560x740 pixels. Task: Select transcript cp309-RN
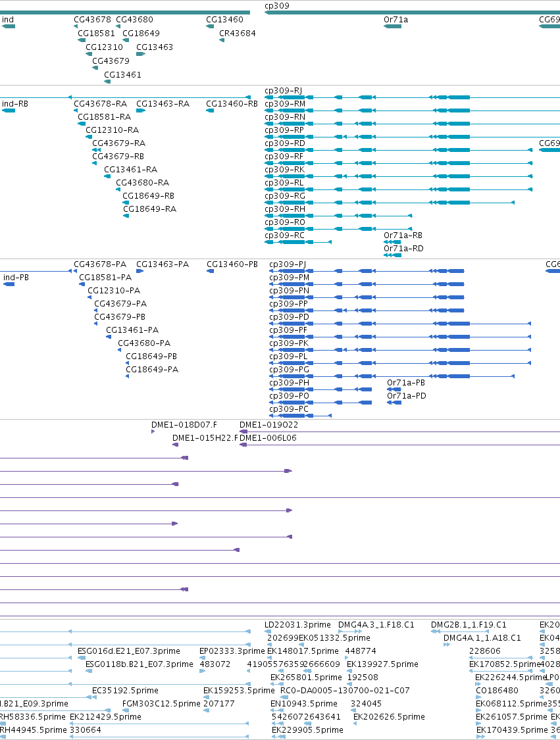pyautogui.click(x=285, y=116)
